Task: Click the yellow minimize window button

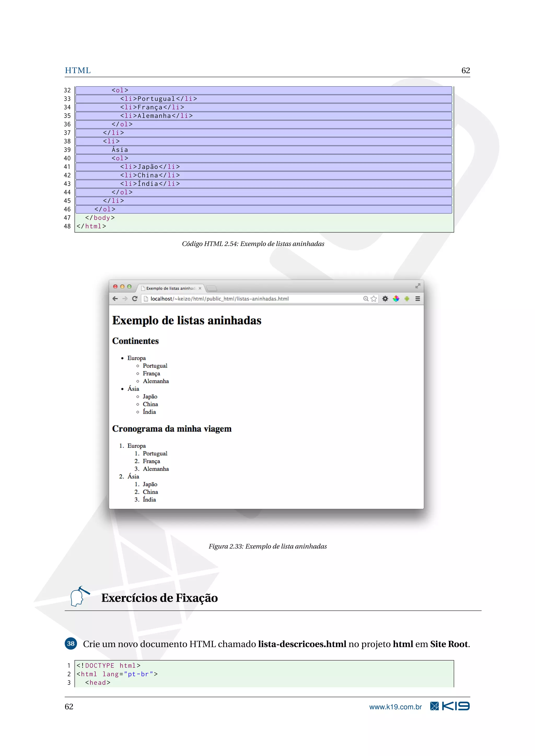Action: coord(122,286)
